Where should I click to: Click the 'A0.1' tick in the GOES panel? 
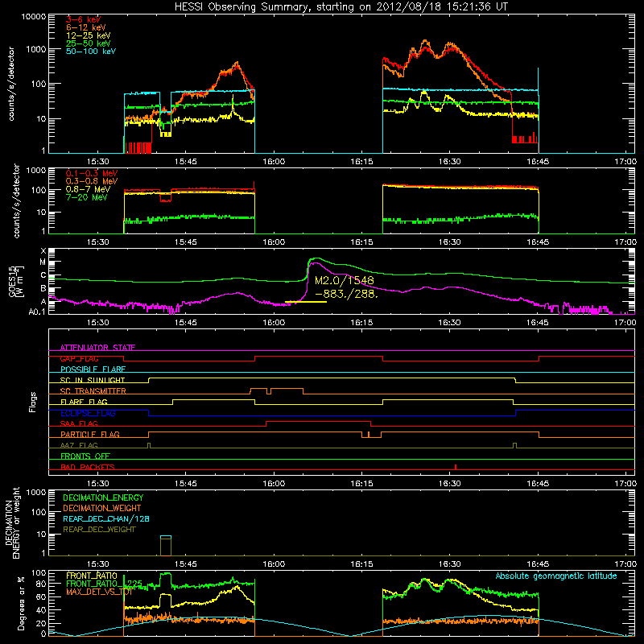[x=37, y=312]
